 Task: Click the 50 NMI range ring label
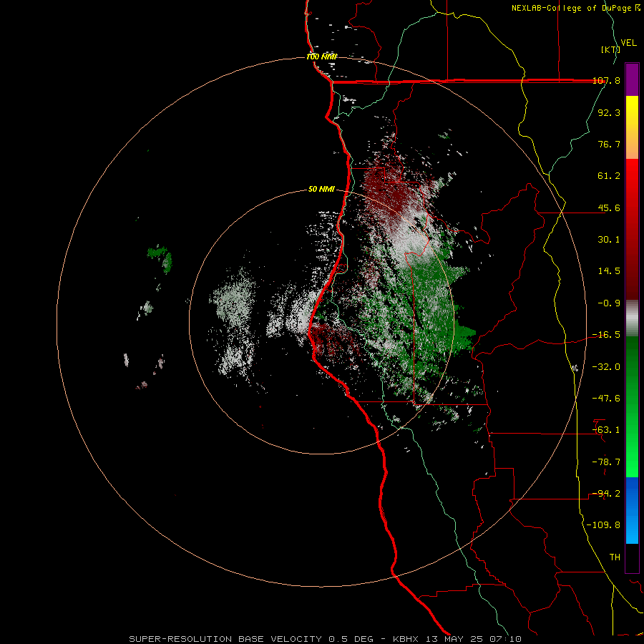(321, 190)
